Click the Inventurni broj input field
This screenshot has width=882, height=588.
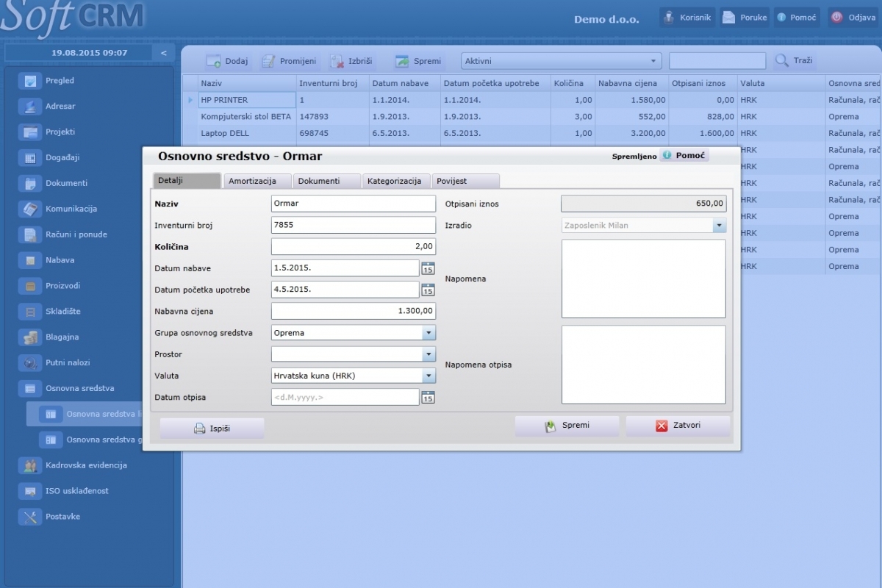[x=354, y=225]
